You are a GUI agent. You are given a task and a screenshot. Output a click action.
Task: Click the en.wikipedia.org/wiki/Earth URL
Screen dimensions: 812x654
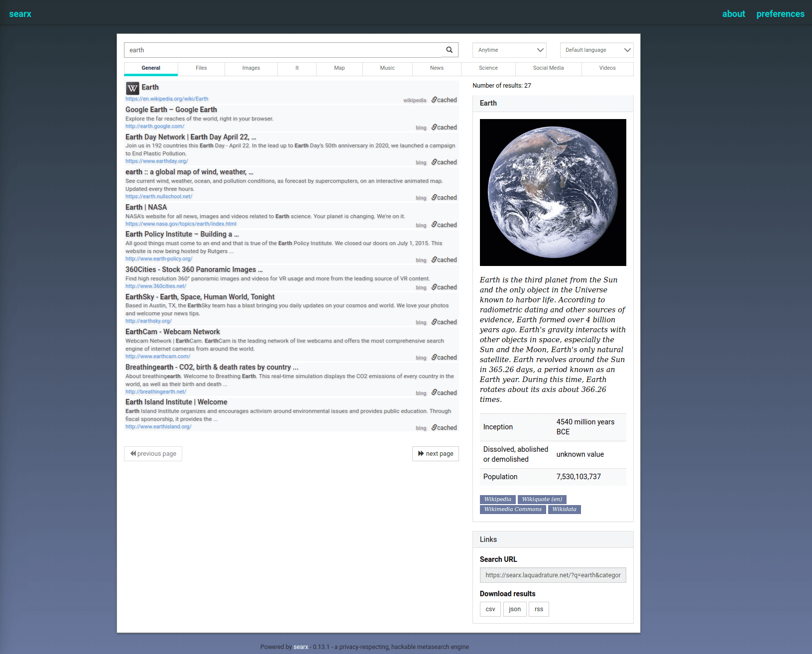coord(167,99)
